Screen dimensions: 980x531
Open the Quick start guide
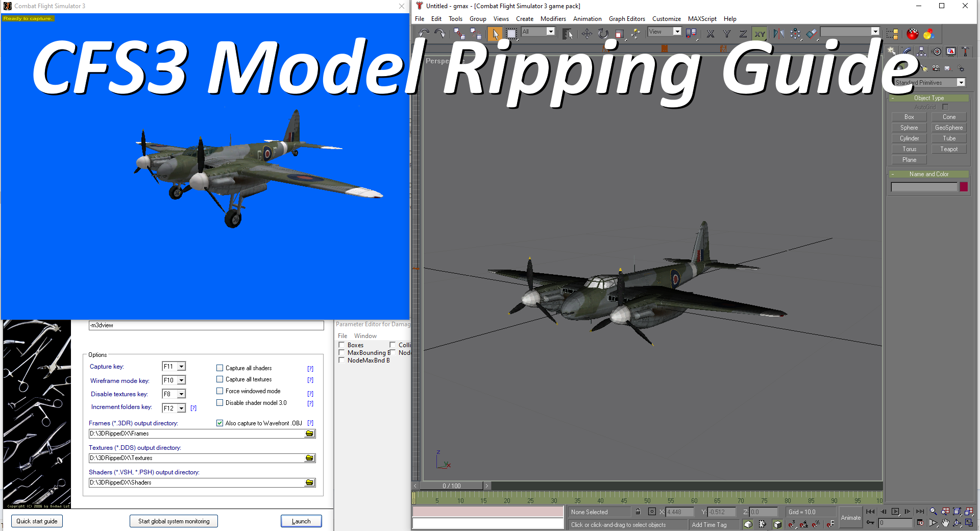[x=37, y=521]
